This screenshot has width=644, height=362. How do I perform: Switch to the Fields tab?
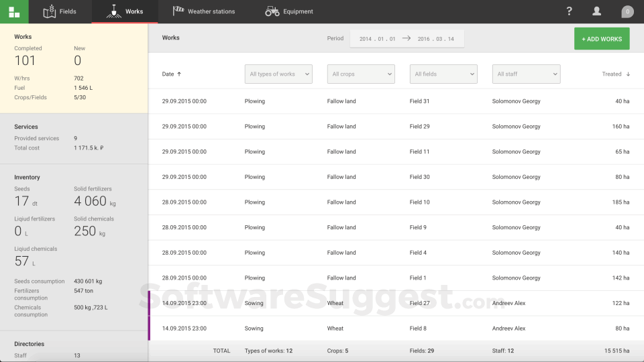pos(60,11)
